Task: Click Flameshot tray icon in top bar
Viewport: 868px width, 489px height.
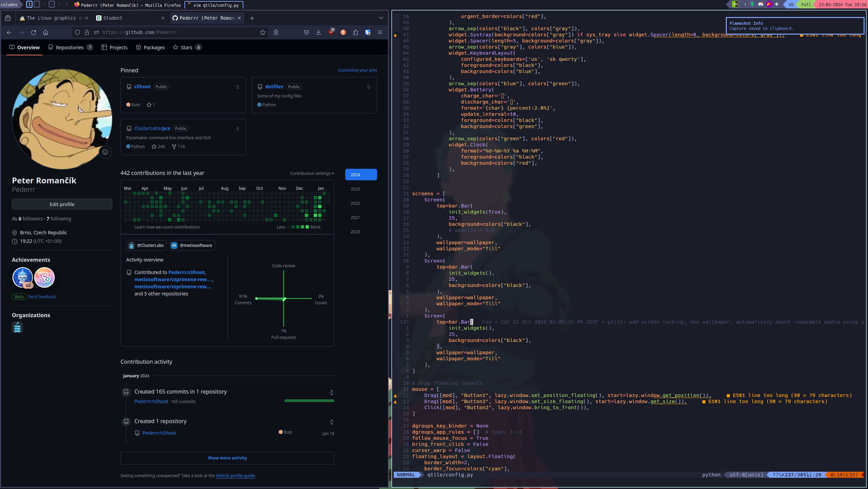Action: tap(769, 4)
